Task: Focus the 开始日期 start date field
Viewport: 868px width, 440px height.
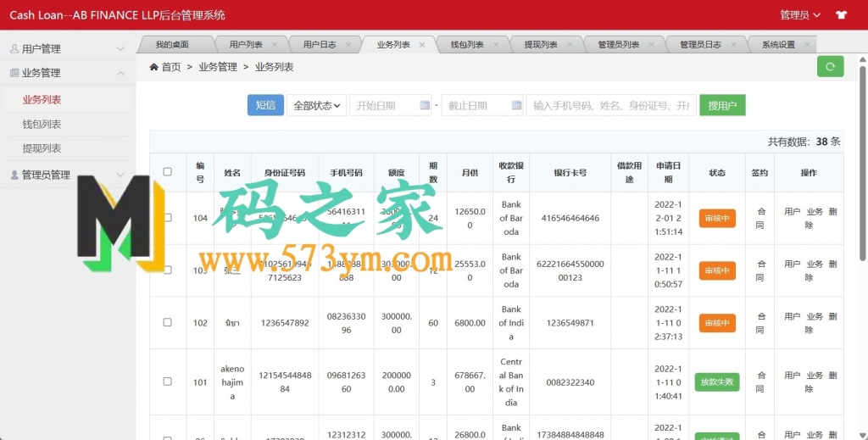Action: tap(390, 105)
